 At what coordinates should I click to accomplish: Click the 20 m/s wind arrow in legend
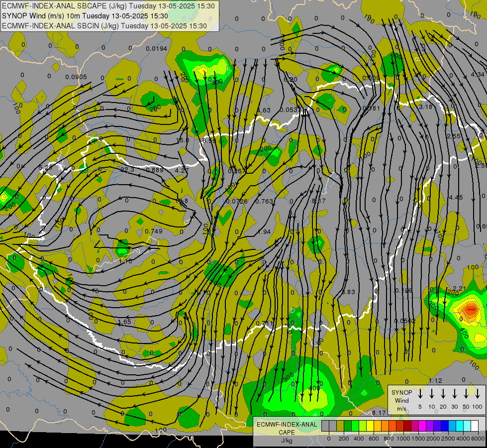[443, 394]
